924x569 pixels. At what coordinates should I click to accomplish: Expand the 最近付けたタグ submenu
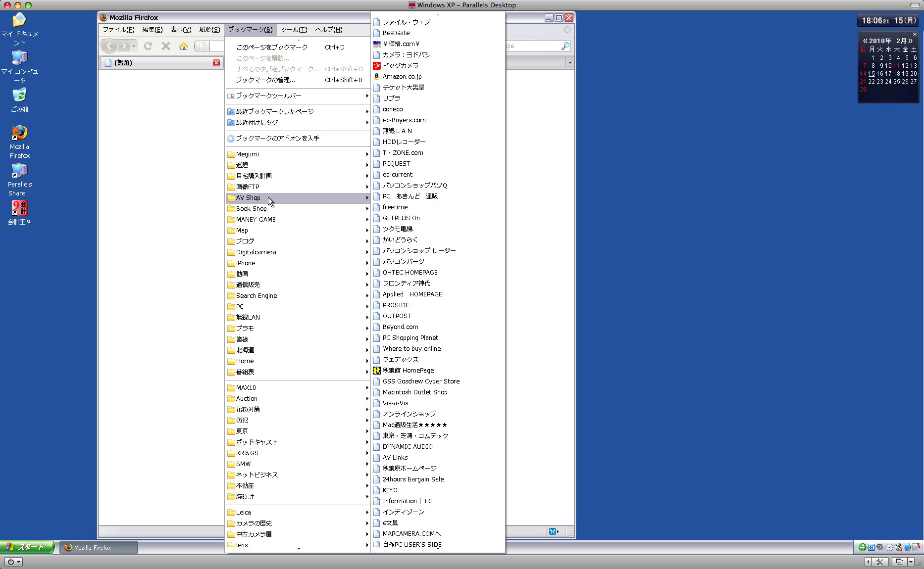pyautogui.click(x=298, y=122)
